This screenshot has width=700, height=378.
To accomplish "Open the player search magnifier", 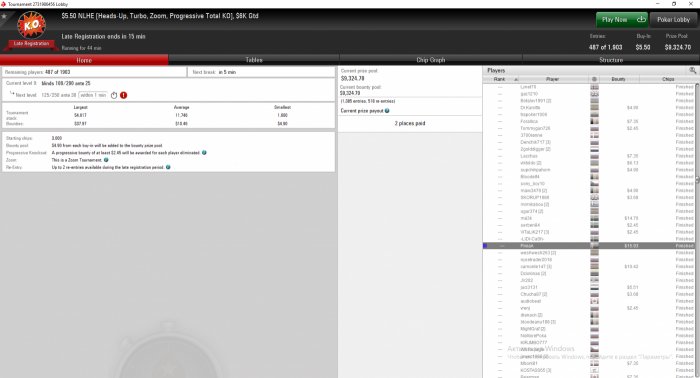I will [x=692, y=71].
